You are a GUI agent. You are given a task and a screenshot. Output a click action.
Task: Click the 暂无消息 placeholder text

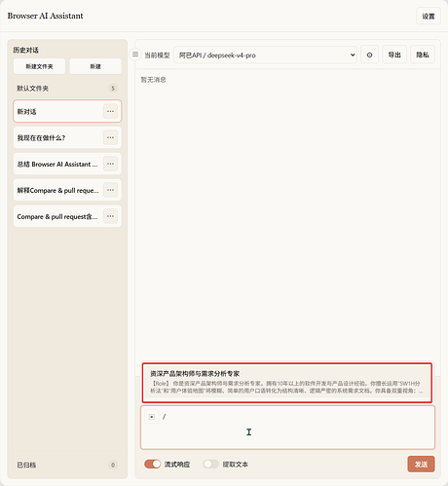pos(153,80)
